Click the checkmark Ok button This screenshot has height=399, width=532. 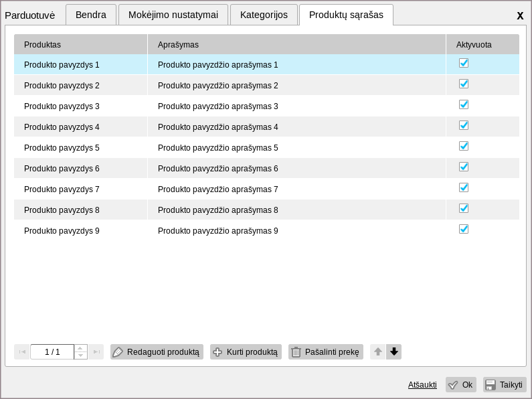461,385
